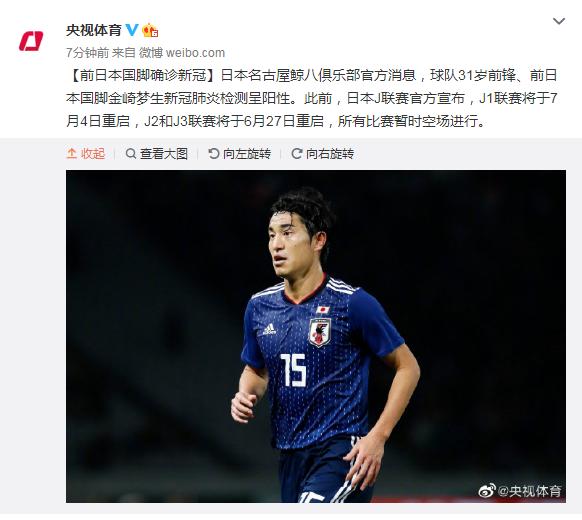Collapse the image with 收起
The image size is (582, 520).
click(x=86, y=153)
